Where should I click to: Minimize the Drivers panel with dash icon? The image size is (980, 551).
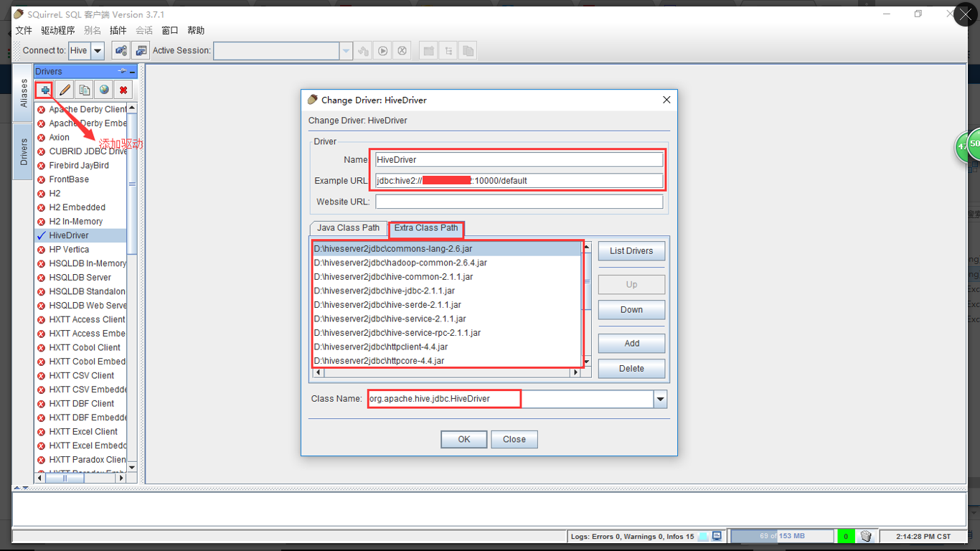pyautogui.click(x=133, y=72)
